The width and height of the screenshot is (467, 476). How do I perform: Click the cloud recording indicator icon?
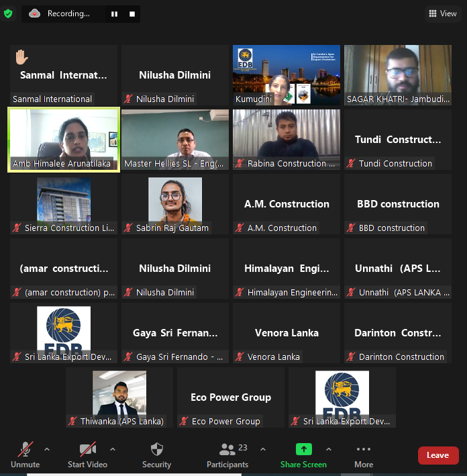(35, 13)
